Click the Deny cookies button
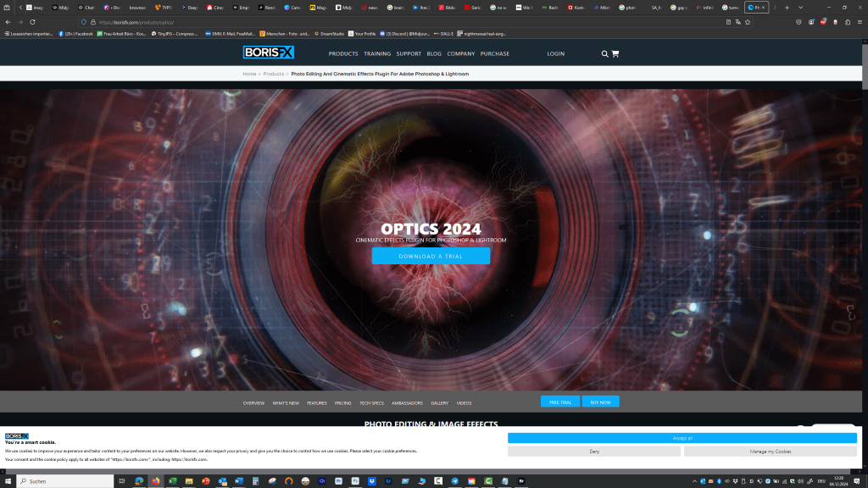This screenshot has width=868, height=488. (x=594, y=452)
